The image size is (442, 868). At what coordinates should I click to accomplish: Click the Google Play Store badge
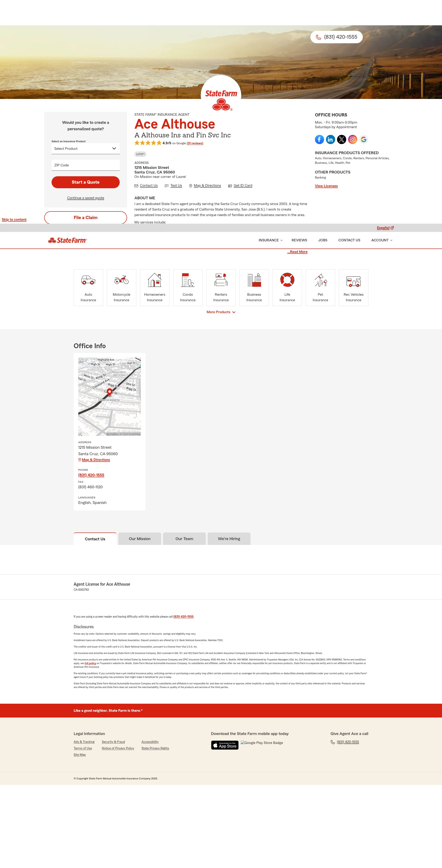click(262, 743)
